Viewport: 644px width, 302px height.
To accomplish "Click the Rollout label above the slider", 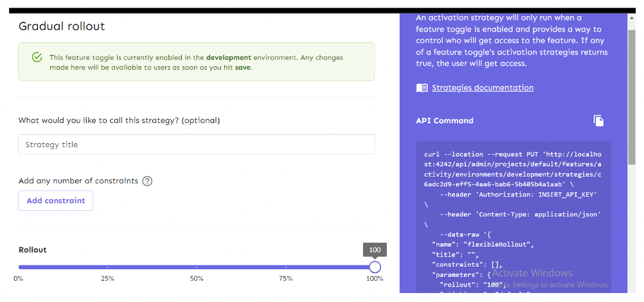I will tap(33, 250).
